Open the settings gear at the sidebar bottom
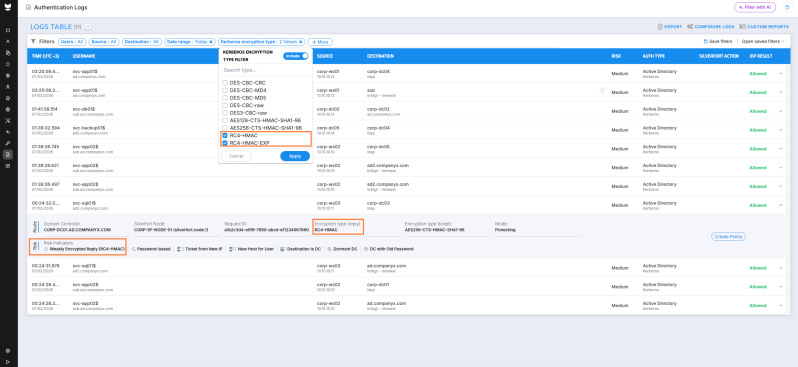This screenshot has width=798, height=367. (x=8, y=351)
